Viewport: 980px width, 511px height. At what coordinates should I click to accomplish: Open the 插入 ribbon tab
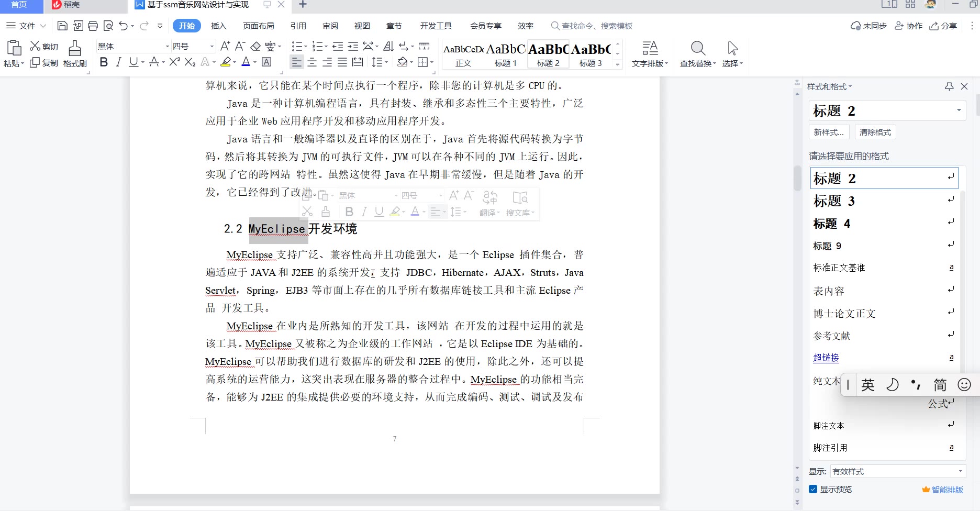[x=218, y=26]
